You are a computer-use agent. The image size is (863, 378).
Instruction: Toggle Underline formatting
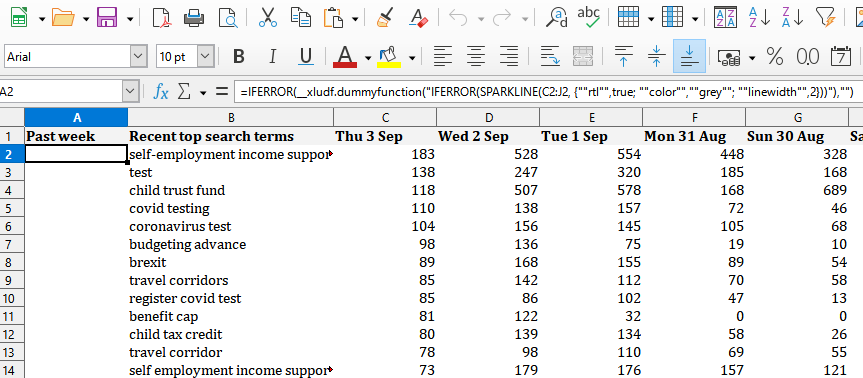[x=306, y=56]
